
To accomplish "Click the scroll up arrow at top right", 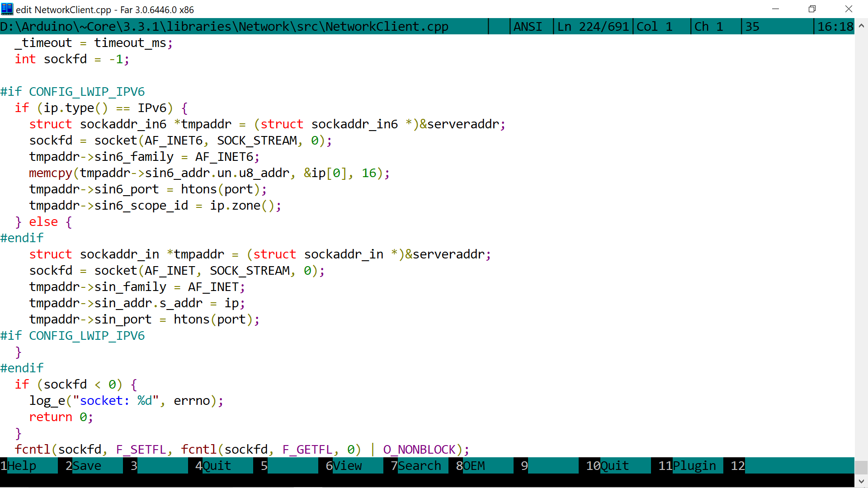I will coord(861,26).
